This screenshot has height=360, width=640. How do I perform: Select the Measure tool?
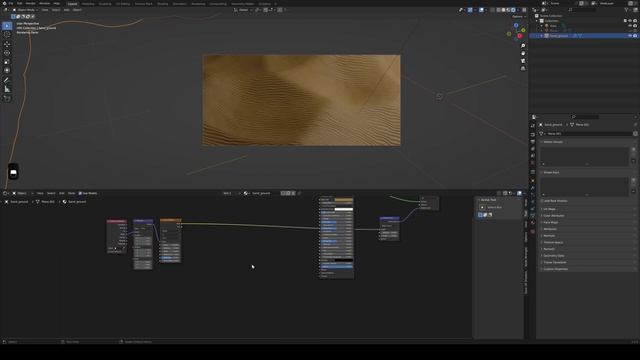coord(7,89)
